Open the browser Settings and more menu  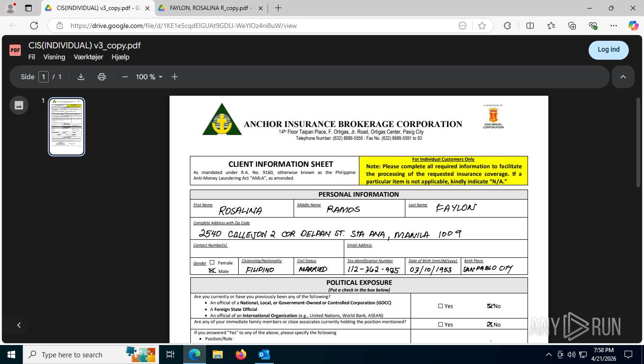coord(614,26)
